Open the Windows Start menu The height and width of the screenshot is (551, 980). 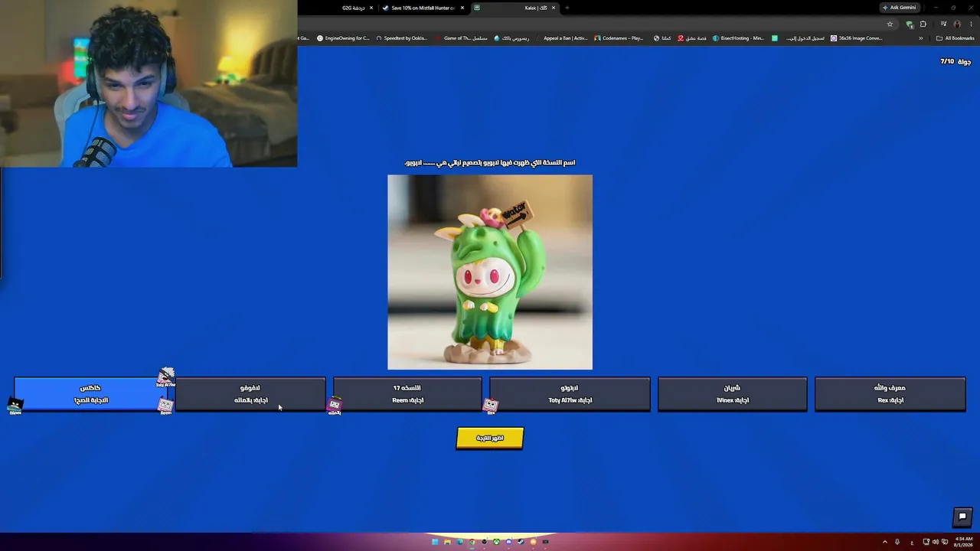(435, 542)
